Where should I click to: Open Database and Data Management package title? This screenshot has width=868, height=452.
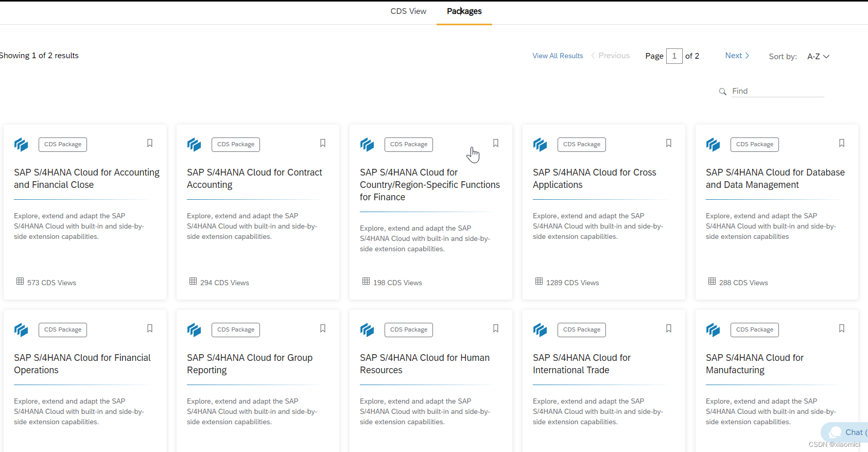[775, 179]
